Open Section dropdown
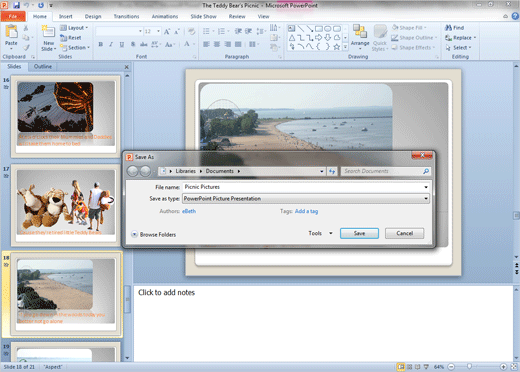Image resolution: width=520 pixels, height=372 pixels. coord(75,48)
